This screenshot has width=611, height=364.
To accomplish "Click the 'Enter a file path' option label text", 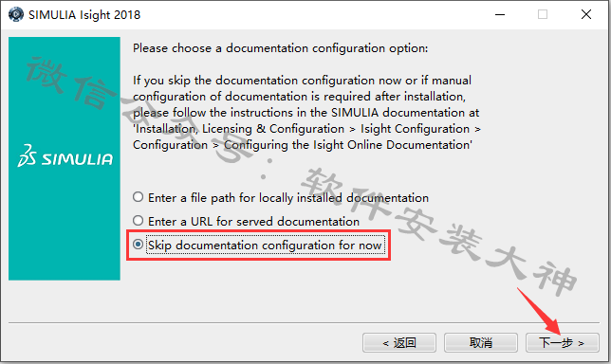I will (x=288, y=198).
